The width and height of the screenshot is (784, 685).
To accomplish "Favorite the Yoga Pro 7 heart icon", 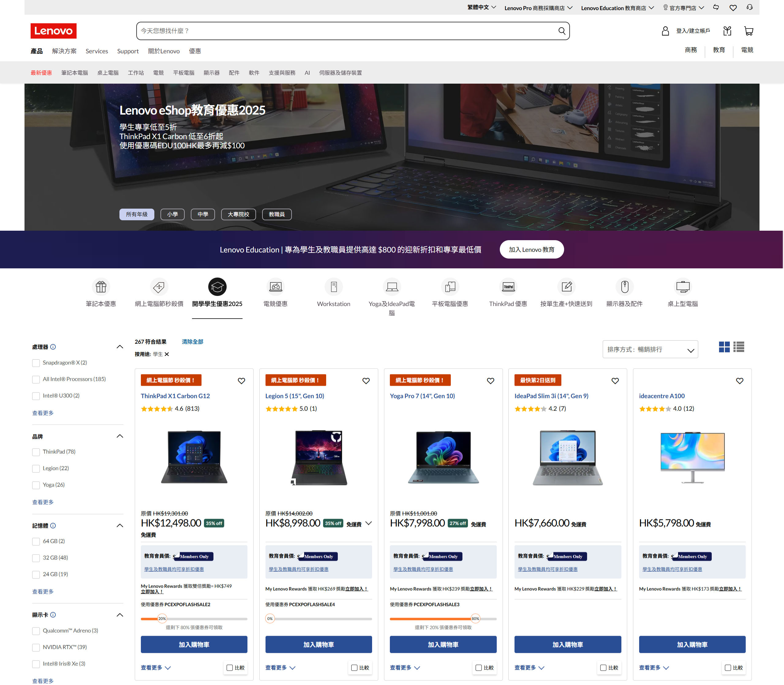I will coord(491,381).
